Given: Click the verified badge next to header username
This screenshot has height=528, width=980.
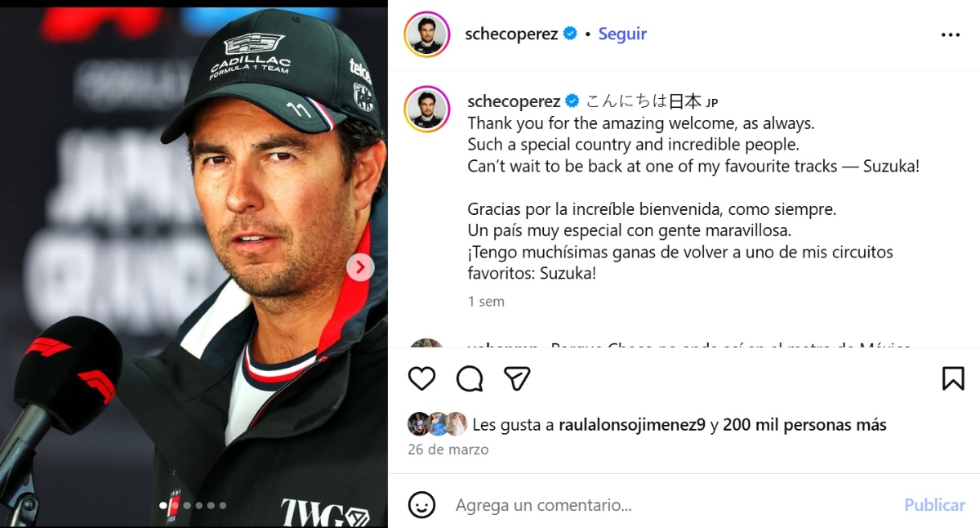Looking at the screenshot, I should click(x=571, y=34).
